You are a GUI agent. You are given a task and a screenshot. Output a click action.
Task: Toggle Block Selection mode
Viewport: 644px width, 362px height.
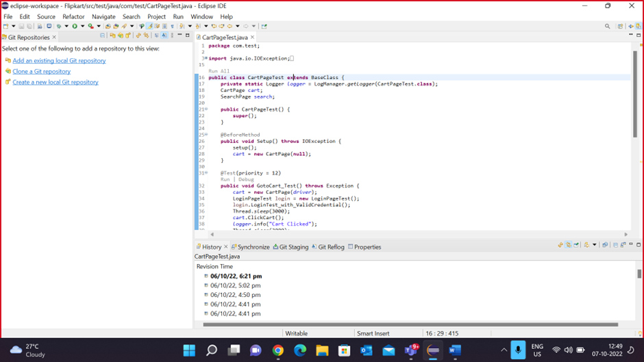coord(164,26)
